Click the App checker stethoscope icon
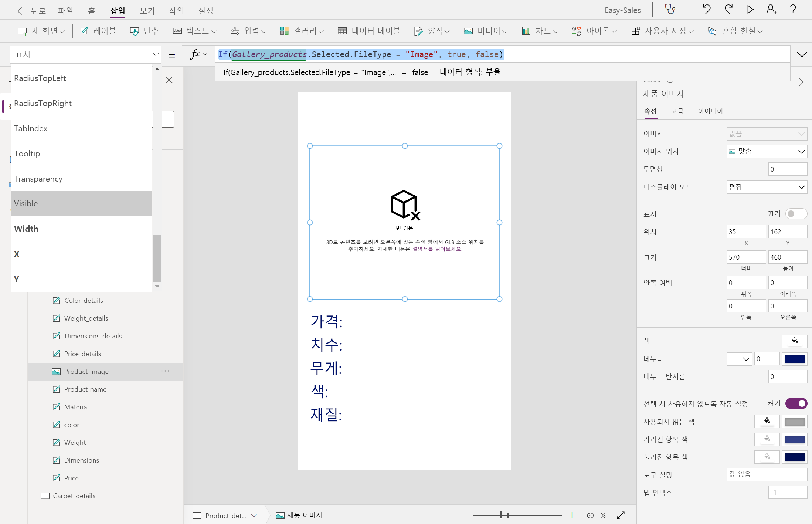Screen dimensions: 812x524 coord(670,9)
